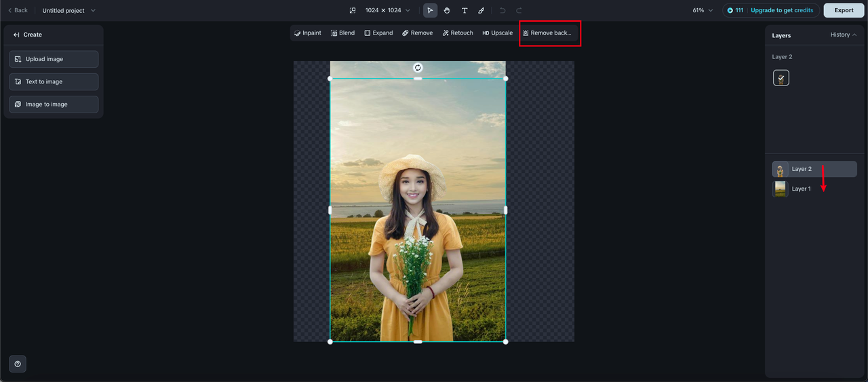This screenshot has width=868, height=382.
Task: Open the History tab
Action: [843, 35]
